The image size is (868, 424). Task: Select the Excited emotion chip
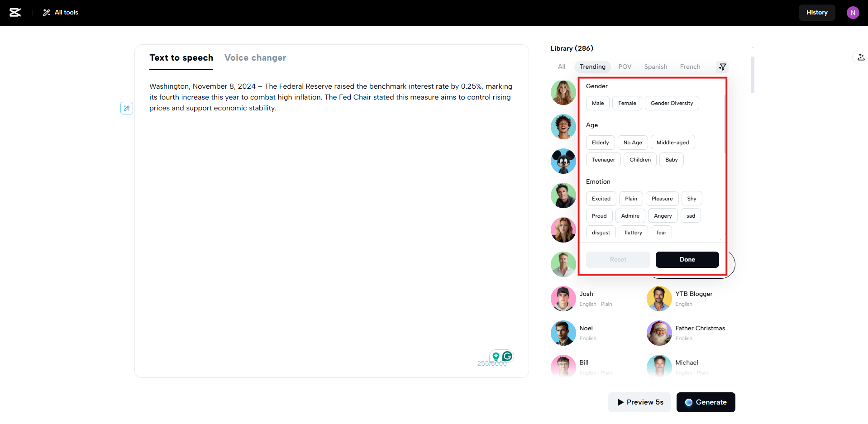tap(601, 199)
